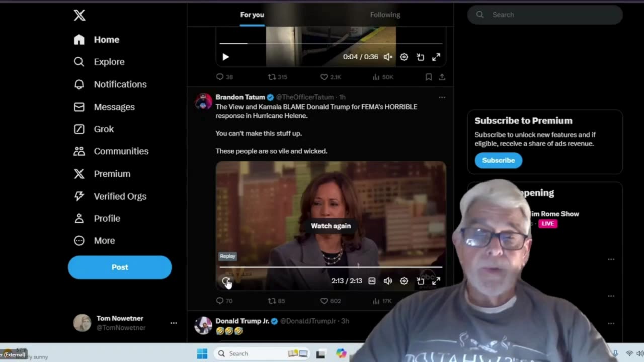Share the top post
The width and height of the screenshot is (644, 362).
[x=442, y=77]
